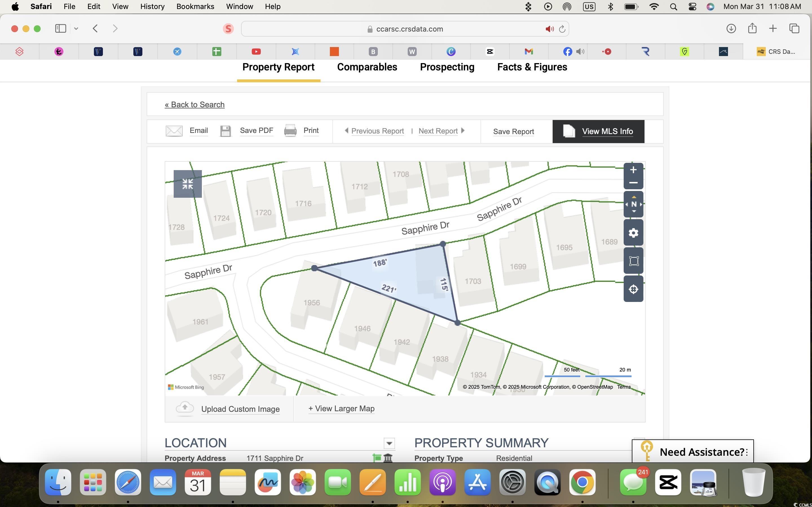This screenshot has width=812, height=507.
Task: Expand the Location section dropdown arrow
Action: click(x=389, y=443)
